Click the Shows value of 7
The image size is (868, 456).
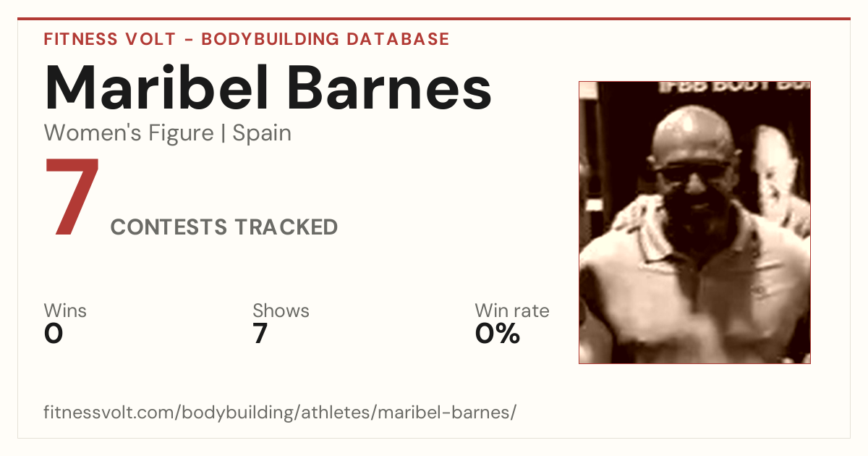tap(260, 334)
